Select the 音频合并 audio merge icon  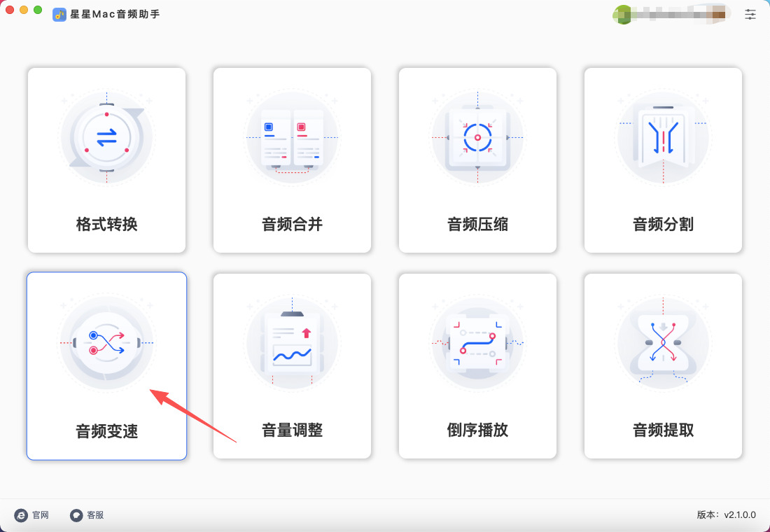click(292, 137)
